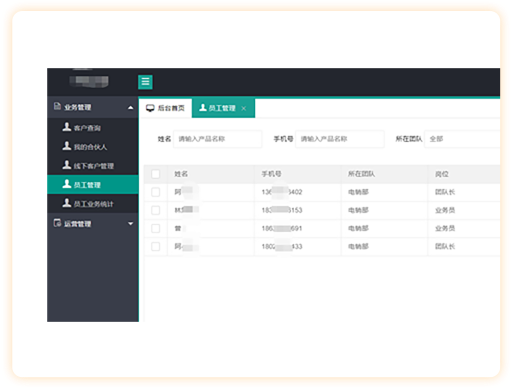Switch to the 员工管理 tab
Image resolution: width=511 pixels, height=390 pixels.
[x=223, y=108]
